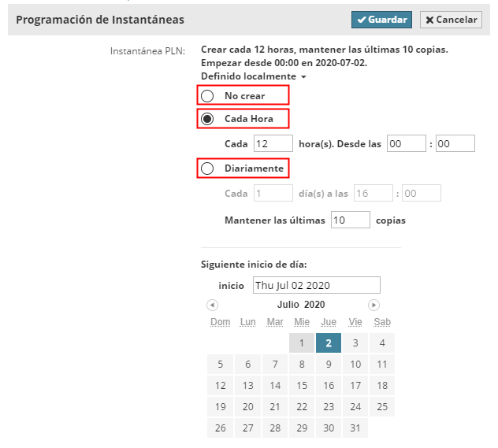The image size is (498, 448).
Task: Choose day 22 in the calendar
Action: [x=302, y=406]
